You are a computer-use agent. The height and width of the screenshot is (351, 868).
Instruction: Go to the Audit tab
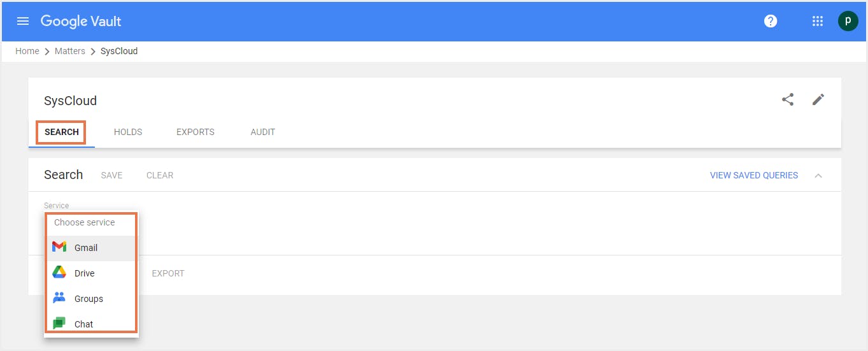point(263,132)
